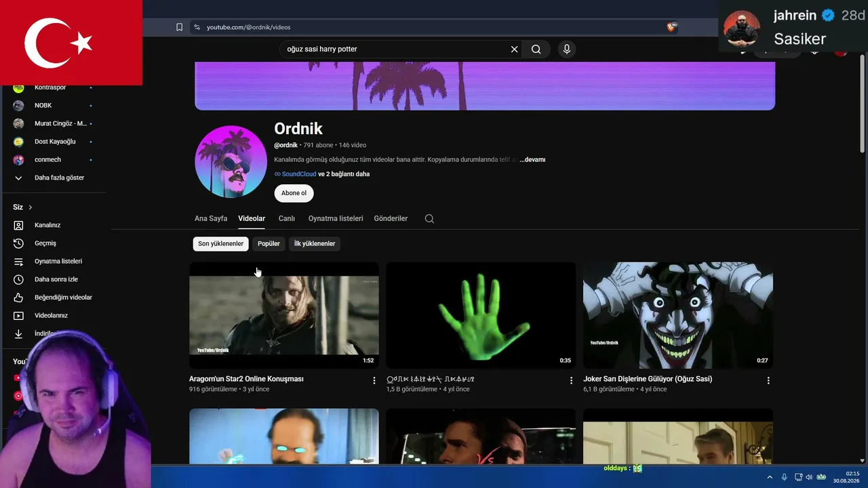Clear the YouTube search box with X
The width and height of the screenshot is (868, 488).
[x=514, y=49]
